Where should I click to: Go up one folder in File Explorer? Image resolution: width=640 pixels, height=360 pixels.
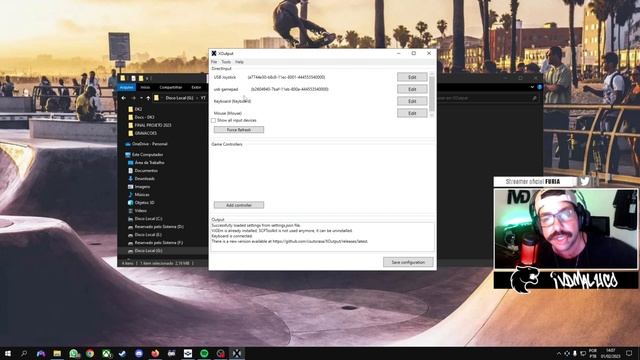pos(148,98)
